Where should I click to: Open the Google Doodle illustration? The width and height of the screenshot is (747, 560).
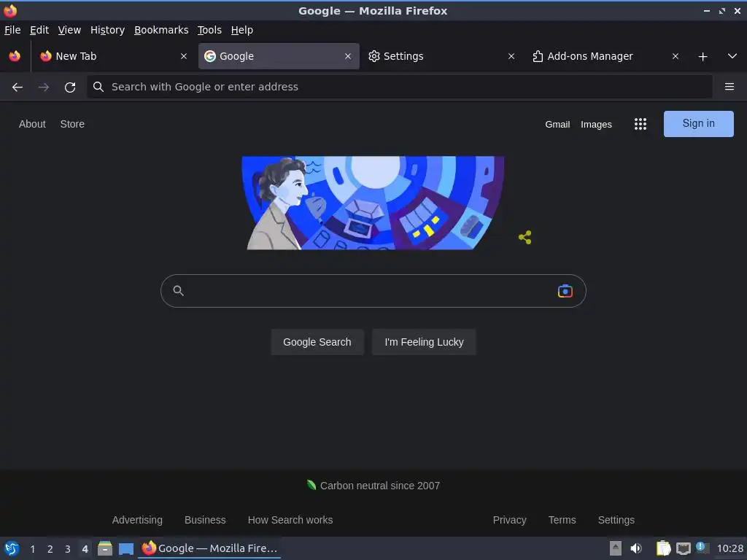pos(373,203)
